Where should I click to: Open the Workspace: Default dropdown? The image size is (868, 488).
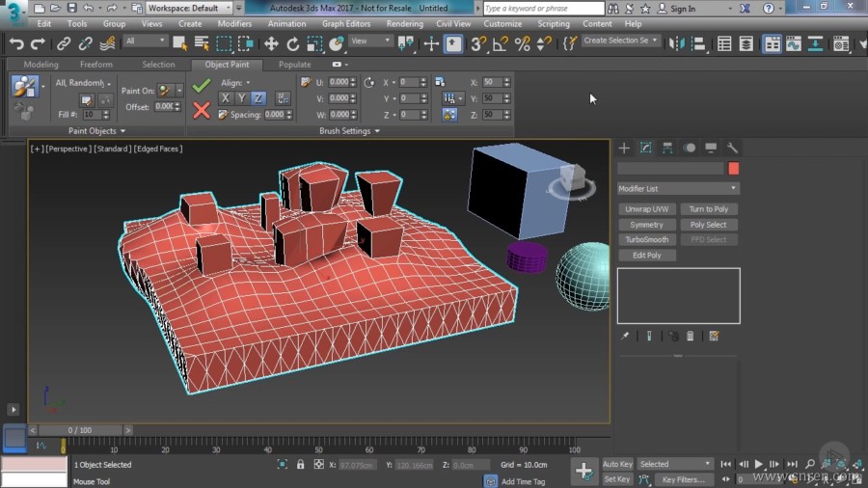[x=190, y=8]
